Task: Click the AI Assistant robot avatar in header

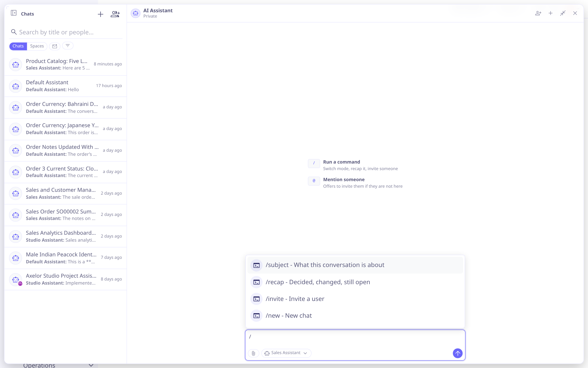Action: (136, 13)
